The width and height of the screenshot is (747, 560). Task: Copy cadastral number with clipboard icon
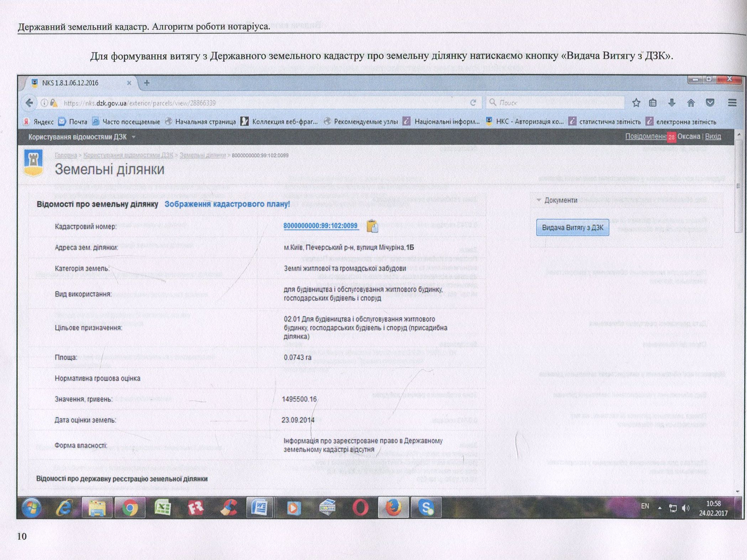tap(372, 226)
